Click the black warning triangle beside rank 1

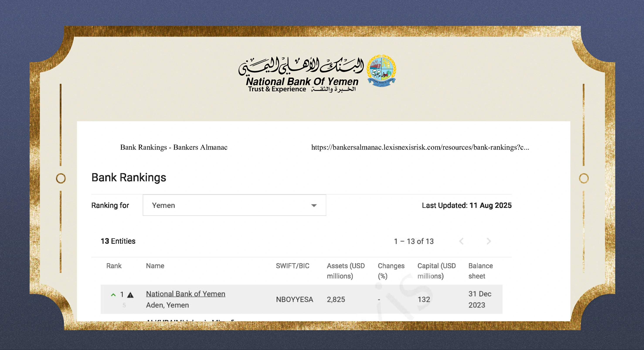point(130,295)
